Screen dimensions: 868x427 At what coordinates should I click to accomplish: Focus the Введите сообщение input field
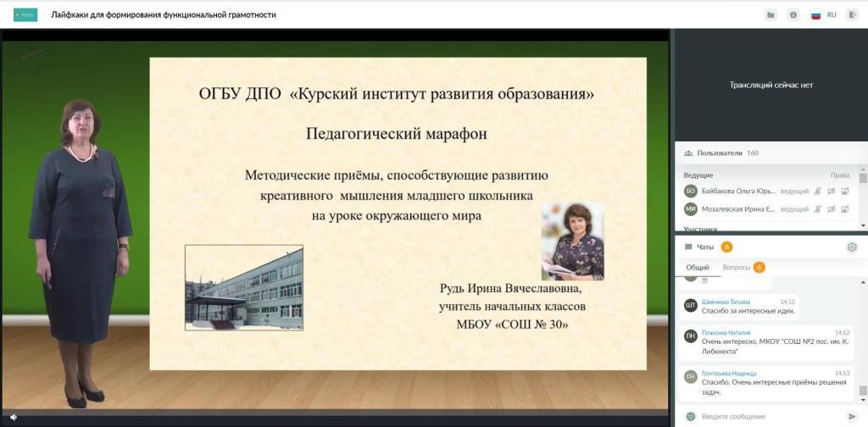coord(771,416)
